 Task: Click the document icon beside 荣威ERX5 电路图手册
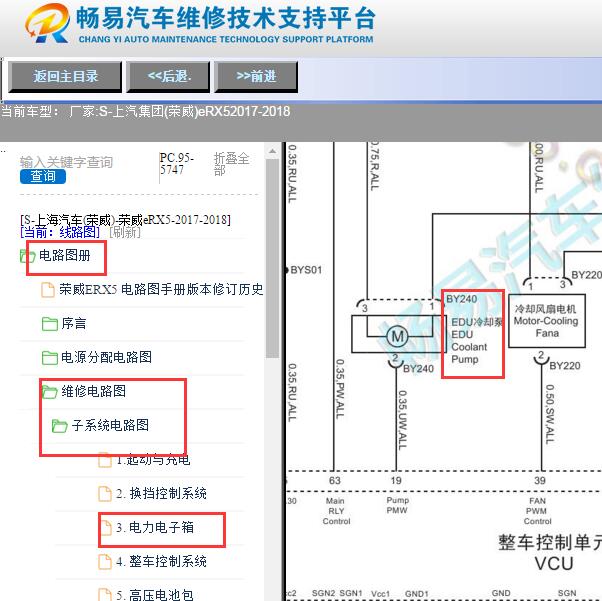[48, 290]
